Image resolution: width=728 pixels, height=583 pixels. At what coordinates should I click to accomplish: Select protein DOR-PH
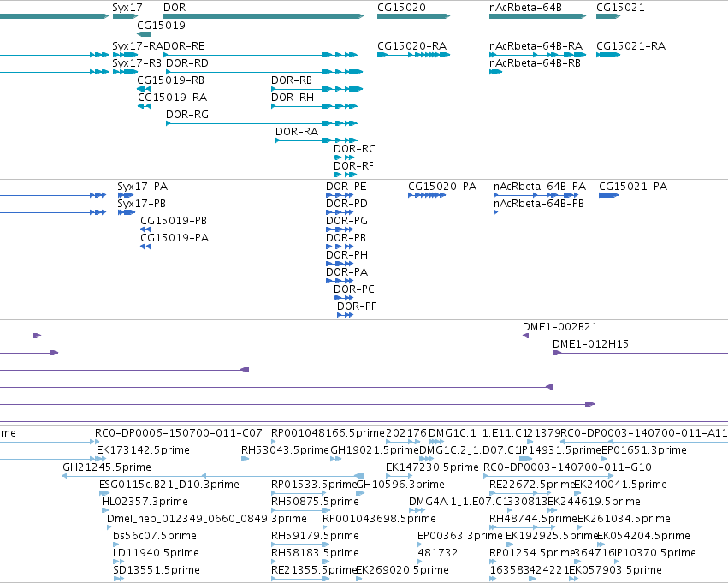tap(340, 264)
